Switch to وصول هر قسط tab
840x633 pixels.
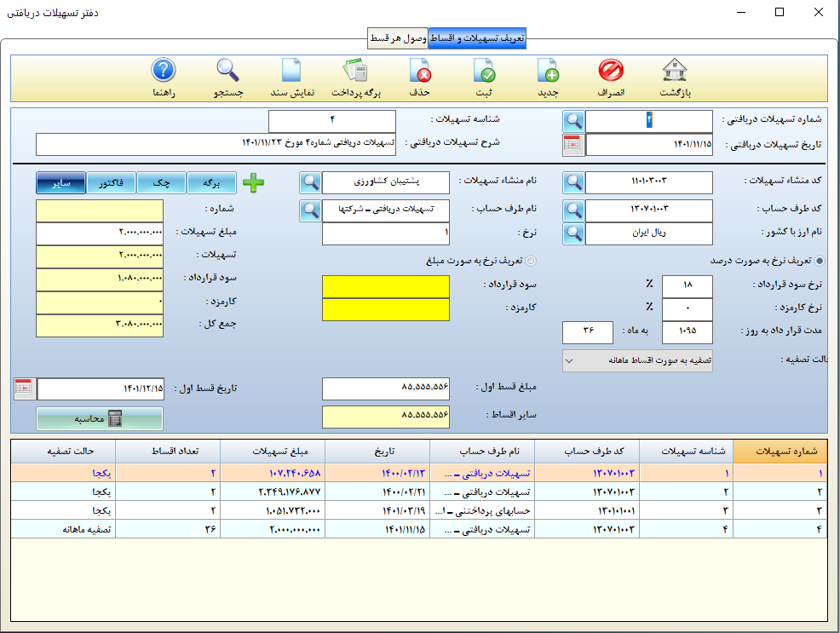click(397, 39)
